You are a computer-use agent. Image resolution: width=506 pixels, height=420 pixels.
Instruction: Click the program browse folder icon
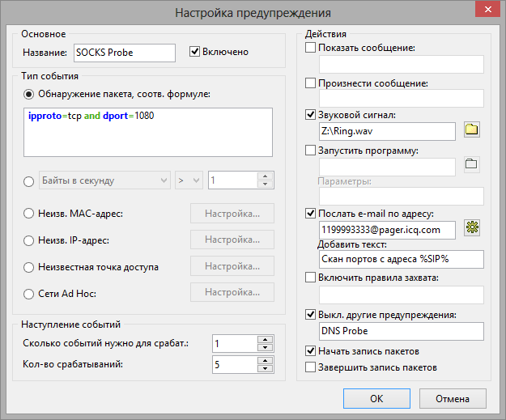(472, 164)
